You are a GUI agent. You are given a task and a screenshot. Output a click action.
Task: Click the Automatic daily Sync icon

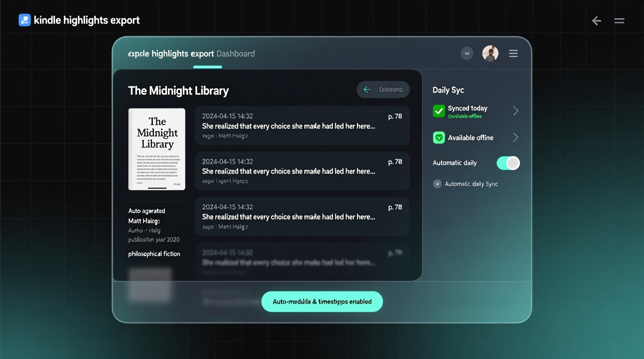pyautogui.click(x=437, y=184)
